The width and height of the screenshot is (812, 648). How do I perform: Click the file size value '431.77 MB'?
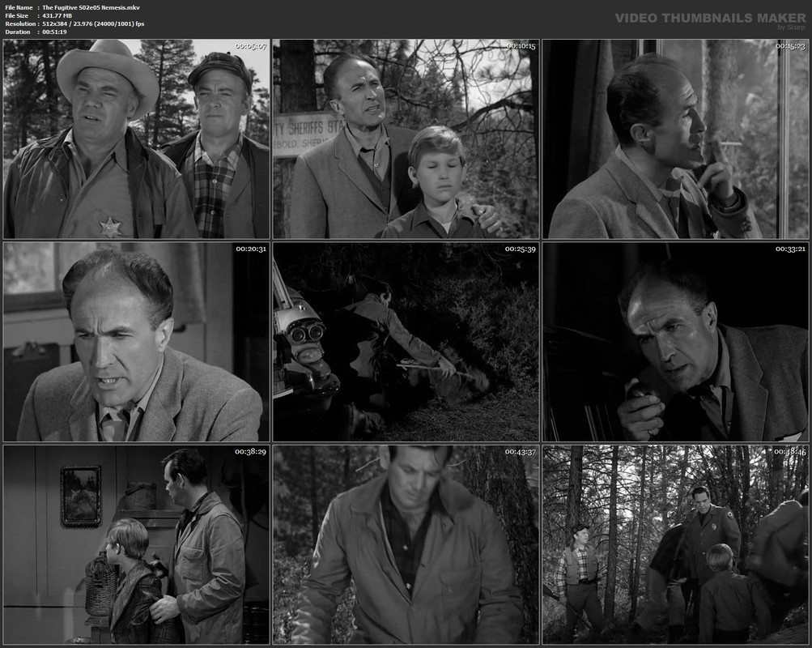57,15
